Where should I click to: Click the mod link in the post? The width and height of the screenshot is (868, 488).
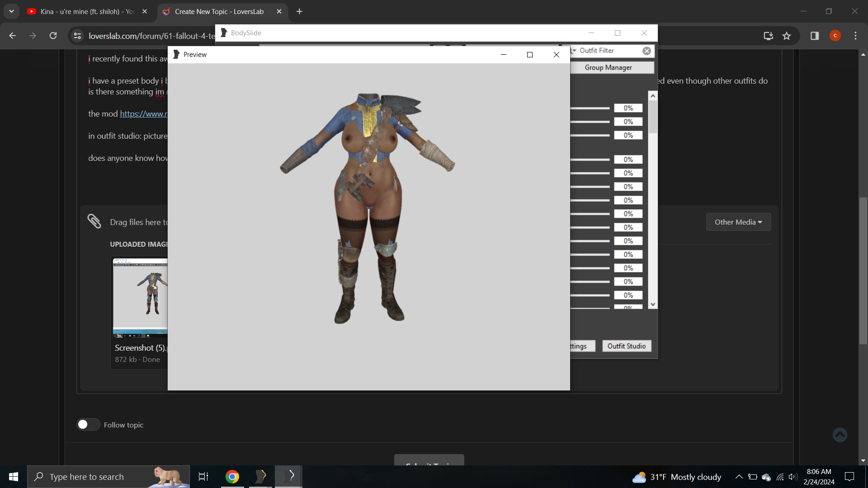143,114
